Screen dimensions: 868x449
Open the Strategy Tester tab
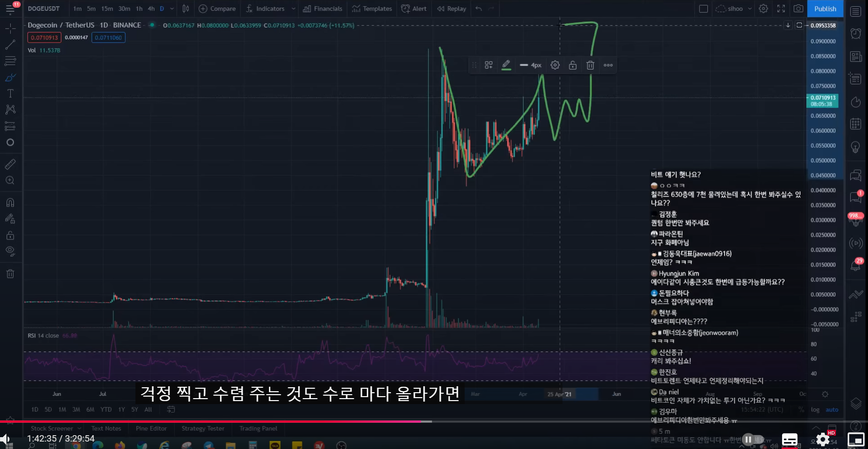203,428
